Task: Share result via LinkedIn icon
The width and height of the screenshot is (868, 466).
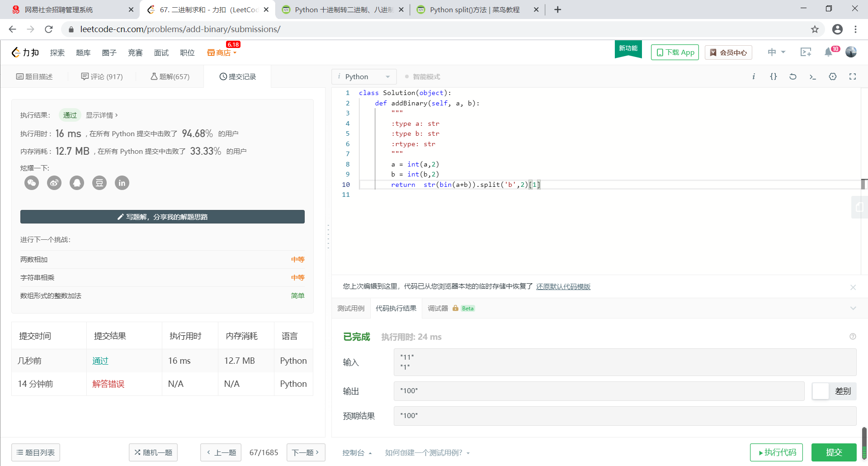Action: click(x=122, y=183)
